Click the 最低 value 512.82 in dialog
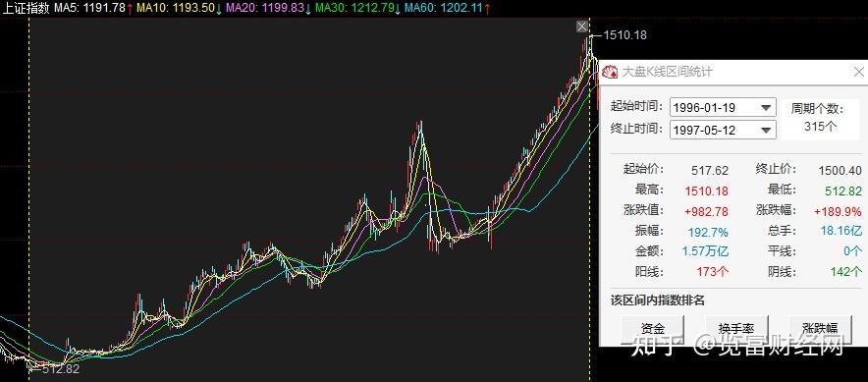Viewport: 868px width, 382px height. click(x=843, y=191)
